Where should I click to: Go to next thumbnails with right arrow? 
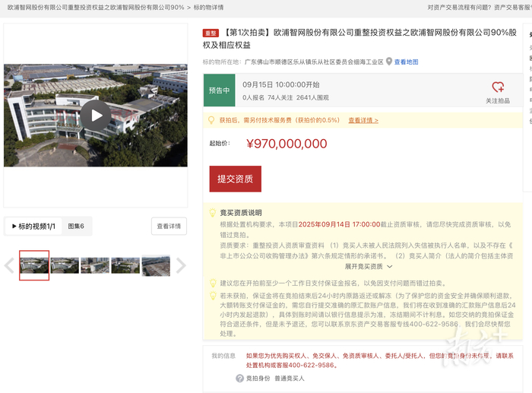181,265
